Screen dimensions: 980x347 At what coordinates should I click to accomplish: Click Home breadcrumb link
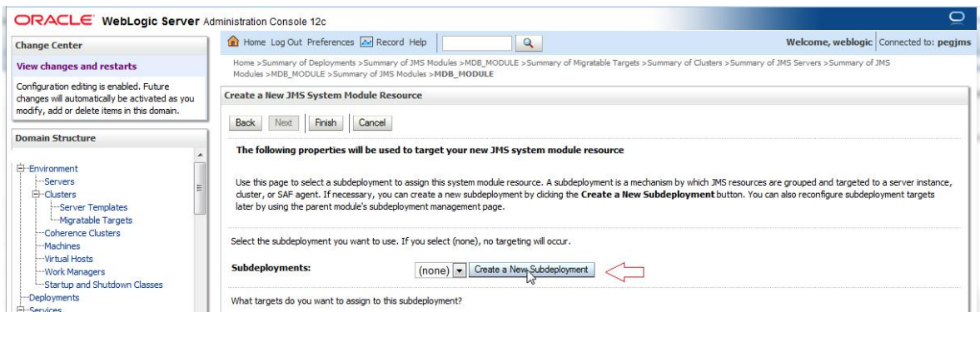pos(244,63)
